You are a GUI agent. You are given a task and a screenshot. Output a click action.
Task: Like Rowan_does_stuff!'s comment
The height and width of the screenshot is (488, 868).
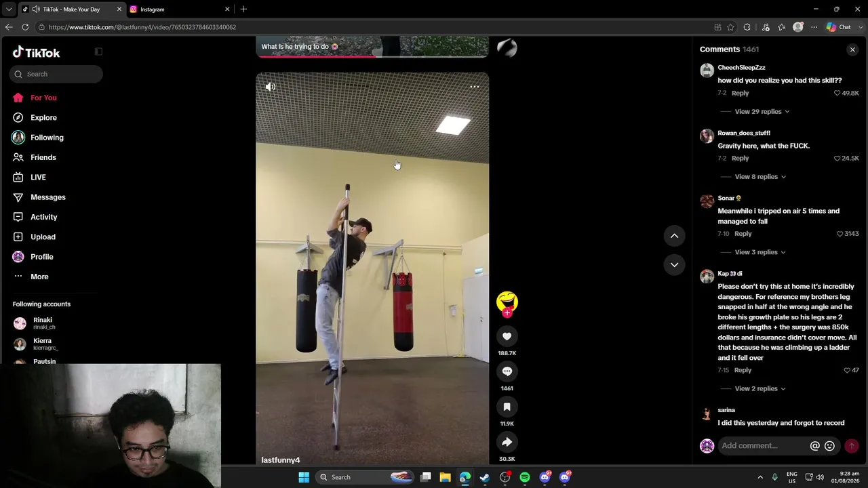coord(837,159)
